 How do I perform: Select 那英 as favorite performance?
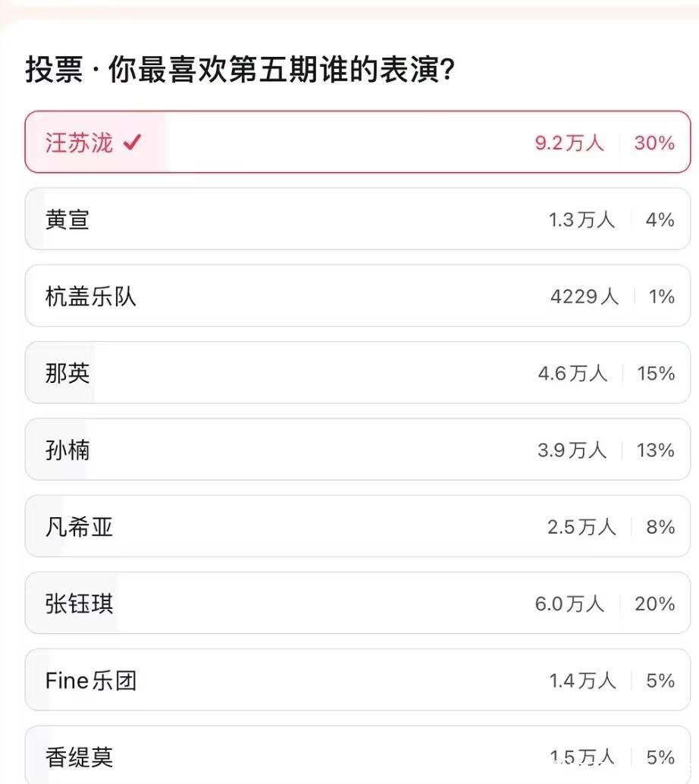67,373
